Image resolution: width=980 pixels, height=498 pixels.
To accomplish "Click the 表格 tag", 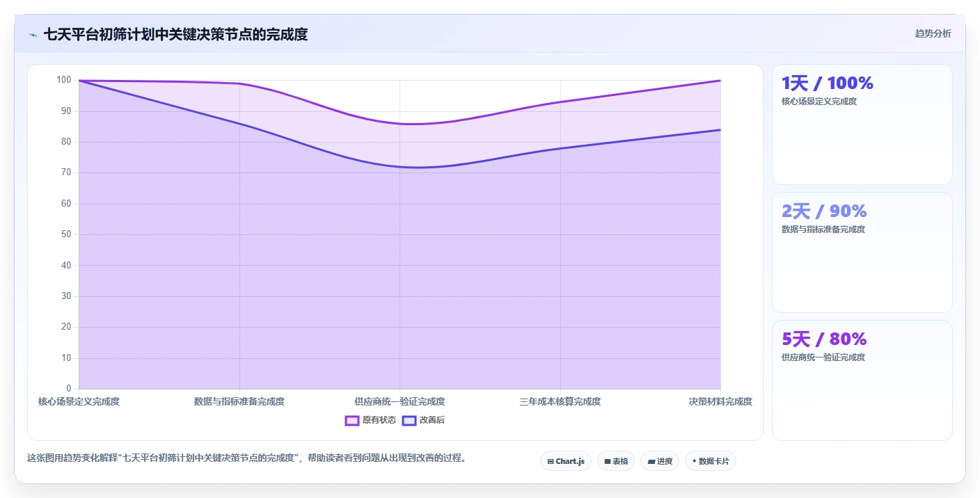I will 616,461.
